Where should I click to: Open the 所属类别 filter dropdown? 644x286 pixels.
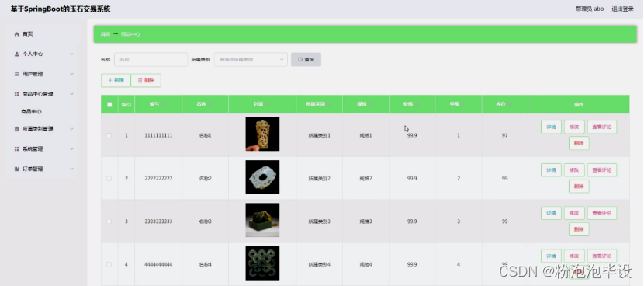click(251, 59)
